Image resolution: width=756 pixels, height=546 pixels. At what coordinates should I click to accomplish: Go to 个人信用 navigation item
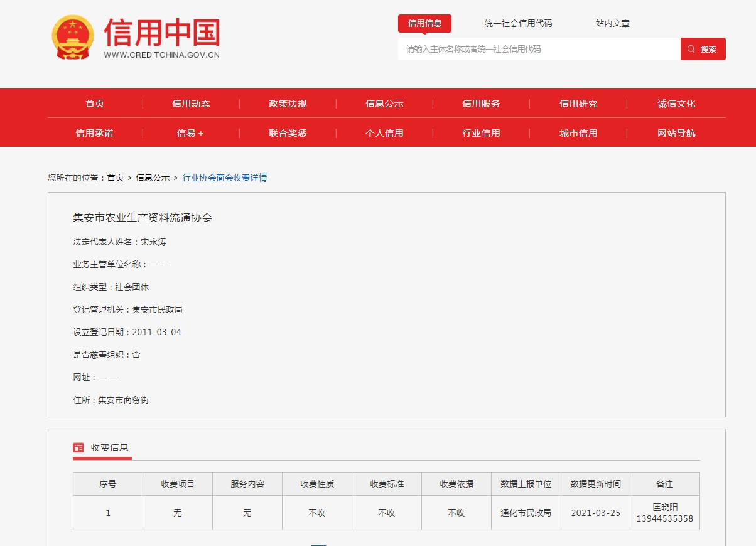coord(384,133)
